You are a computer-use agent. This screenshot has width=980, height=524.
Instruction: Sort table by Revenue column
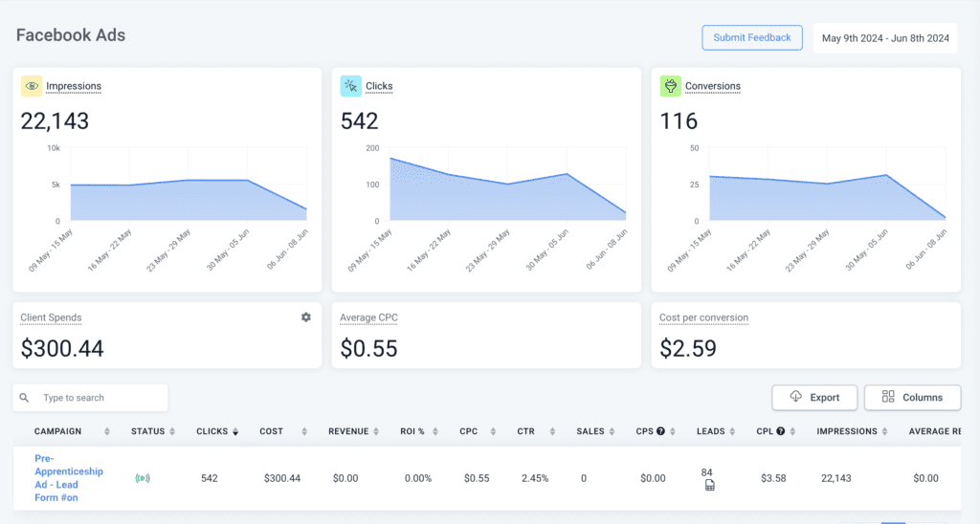pyautogui.click(x=376, y=431)
